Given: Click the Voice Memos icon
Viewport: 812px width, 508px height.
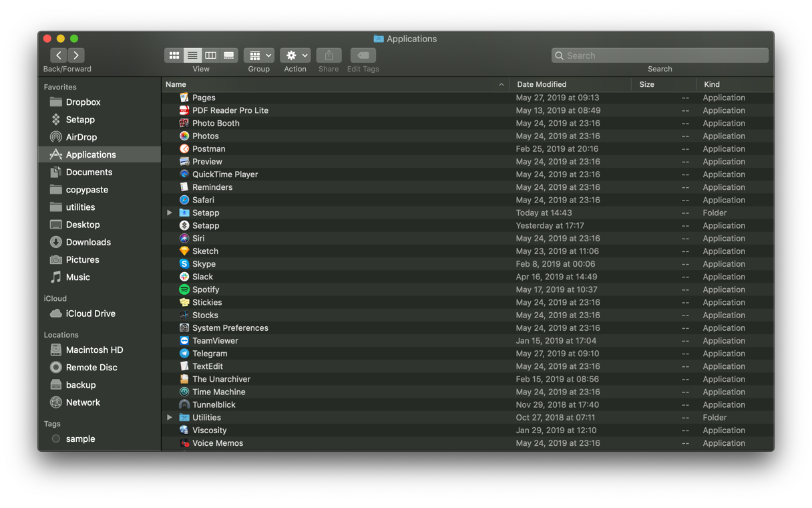Looking at the screenshot, I should coord(184,443).
